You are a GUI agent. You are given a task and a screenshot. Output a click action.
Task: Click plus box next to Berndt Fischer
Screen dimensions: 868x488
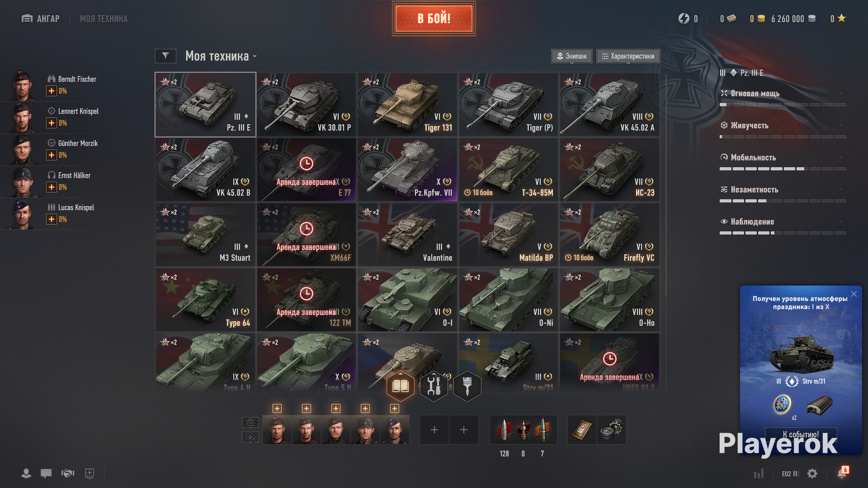(51, 91)
